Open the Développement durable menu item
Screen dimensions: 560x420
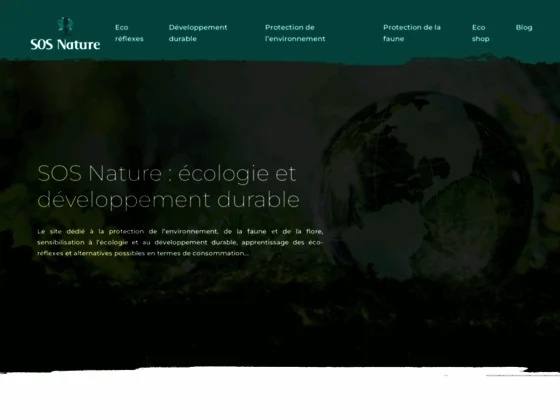click(198, 33)
